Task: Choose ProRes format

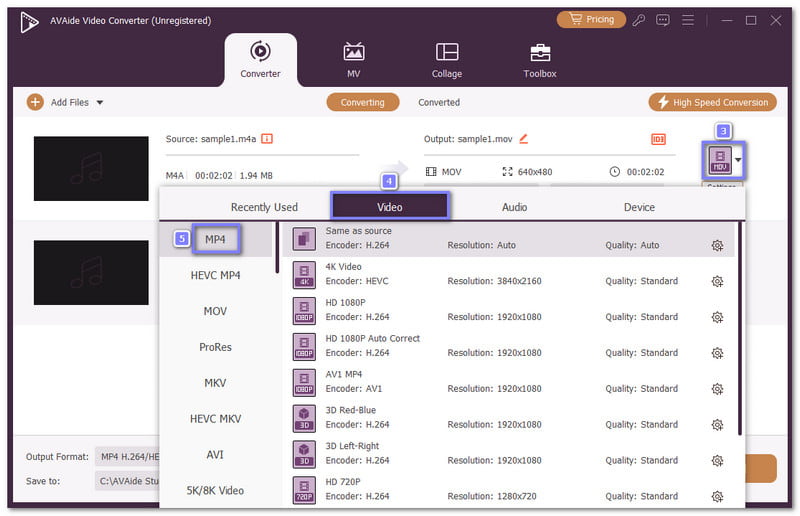Action: coord(215,347)
